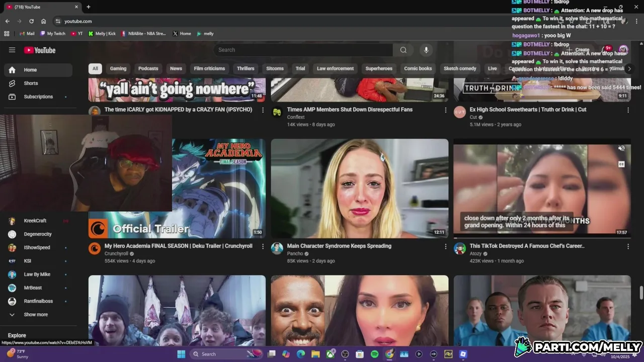Go back with browser back arrow

tap(7, 21)
